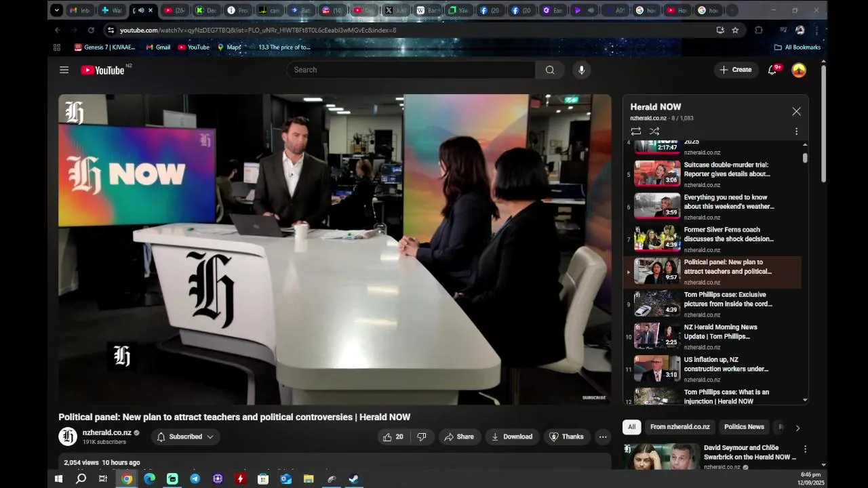Click the SUBSCRIBE watermark on video
868x488 pixels.
pos(594,398)
